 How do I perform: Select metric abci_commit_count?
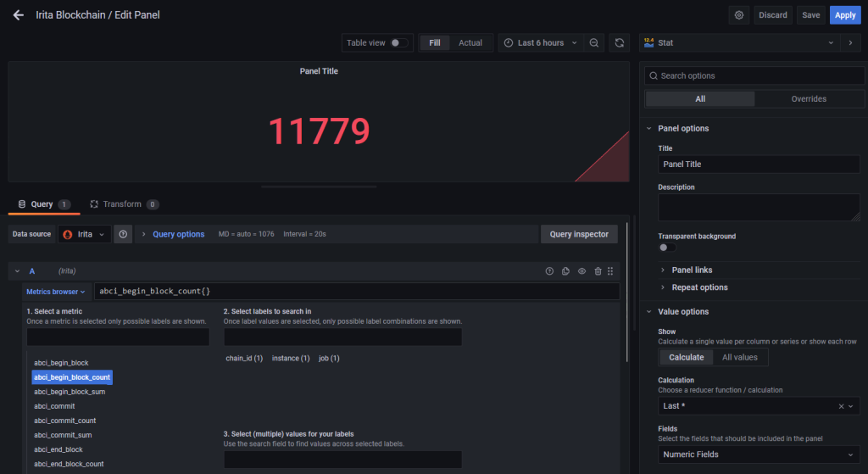pyautogui.click(x=65, y=421)
